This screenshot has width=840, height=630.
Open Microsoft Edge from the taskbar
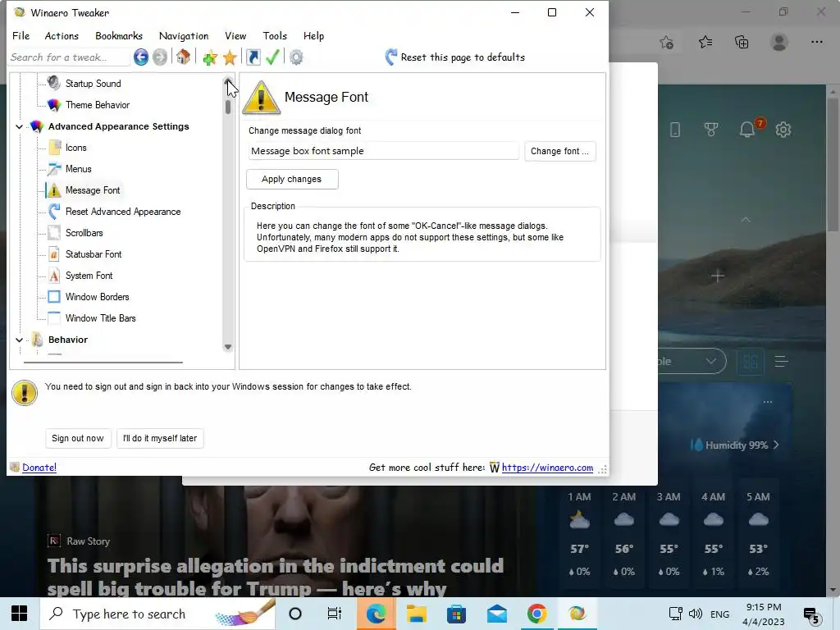[376, 614]
